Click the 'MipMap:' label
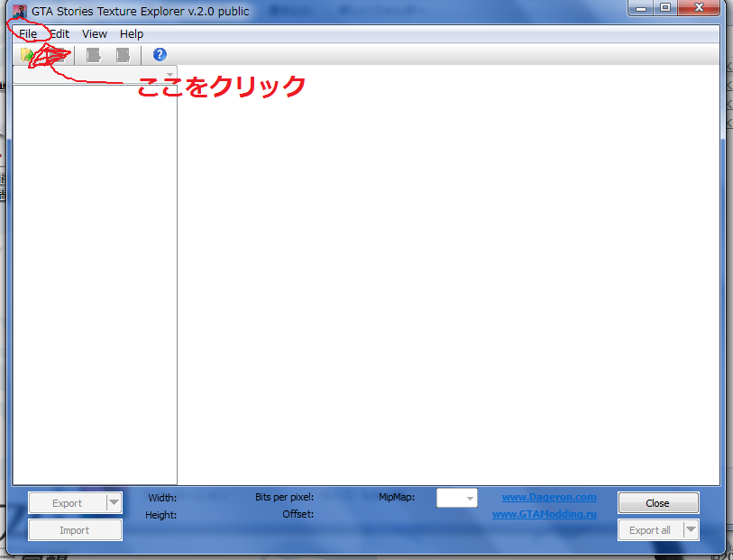This screenshot has height=560, width=733. tap(397, 497)
